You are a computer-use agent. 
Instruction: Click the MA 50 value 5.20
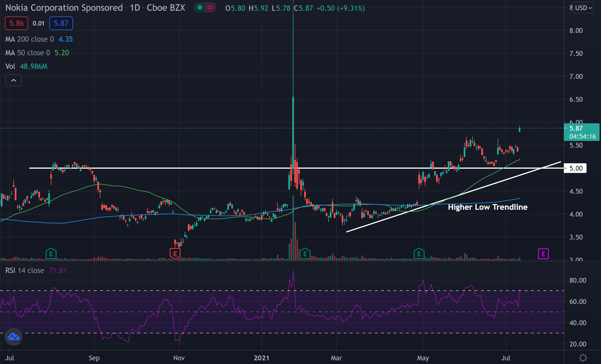click(62, 53)
